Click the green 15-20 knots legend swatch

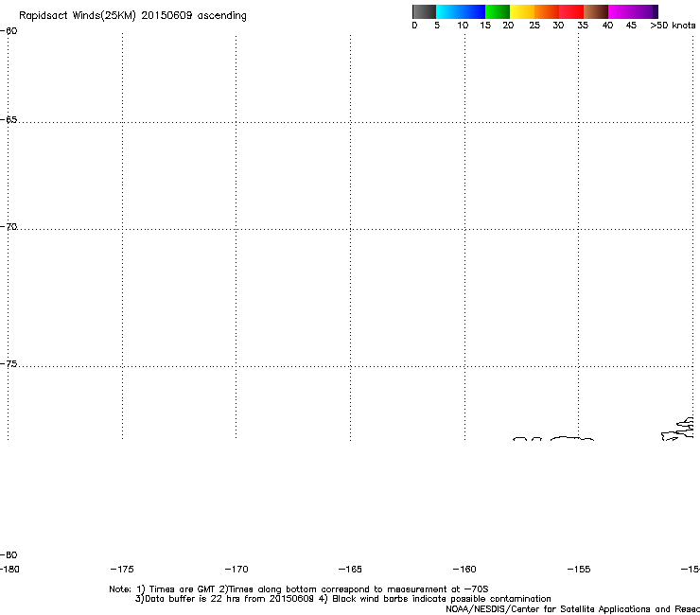(x=498, y=11)
